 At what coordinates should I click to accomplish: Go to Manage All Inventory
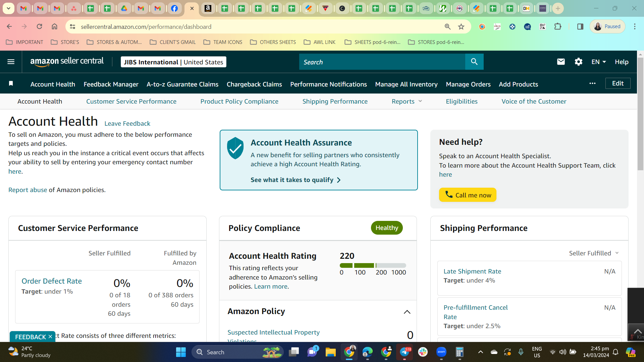coord(406,84)
